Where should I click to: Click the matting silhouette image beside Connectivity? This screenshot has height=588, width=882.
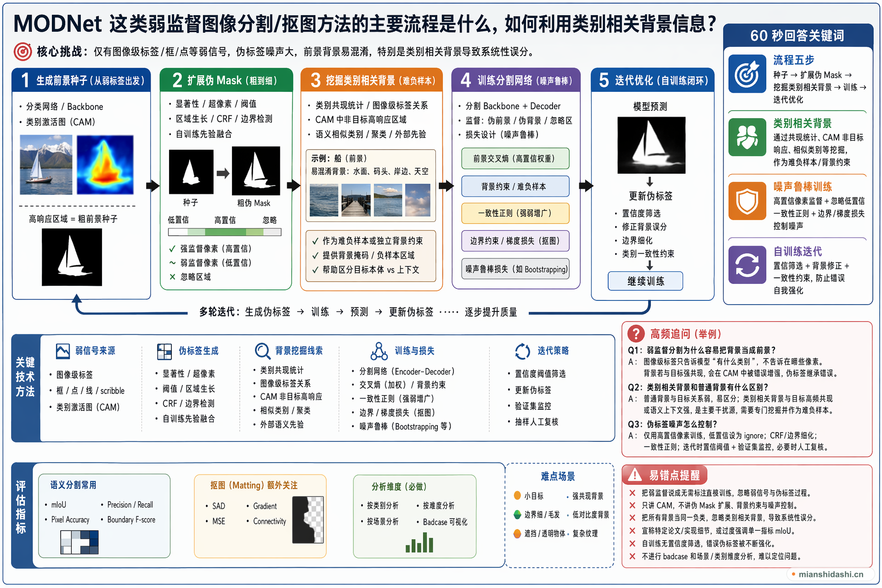(x=308, y=520)
